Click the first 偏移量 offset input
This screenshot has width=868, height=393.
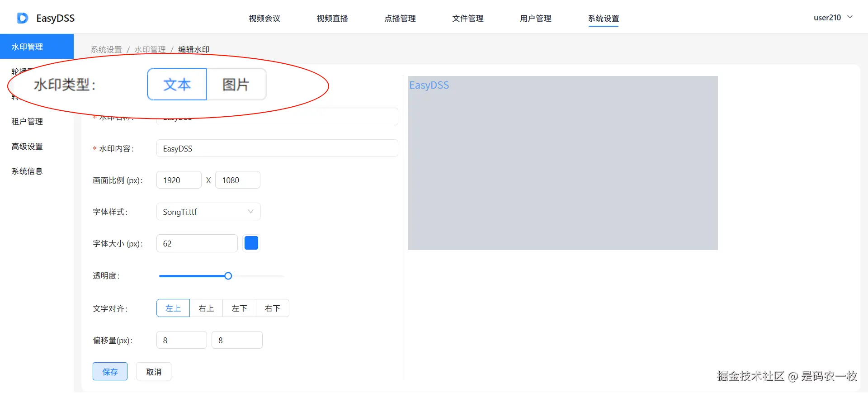coord(182,340)
